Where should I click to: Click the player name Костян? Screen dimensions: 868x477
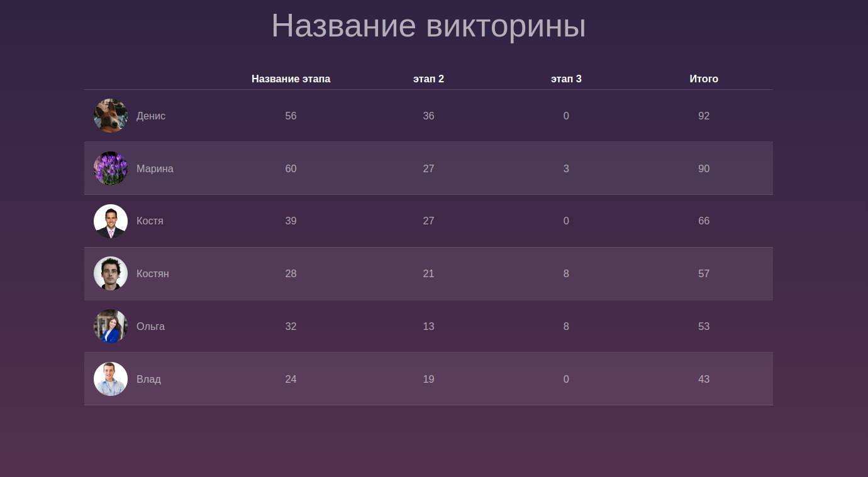tap(153, 274)
